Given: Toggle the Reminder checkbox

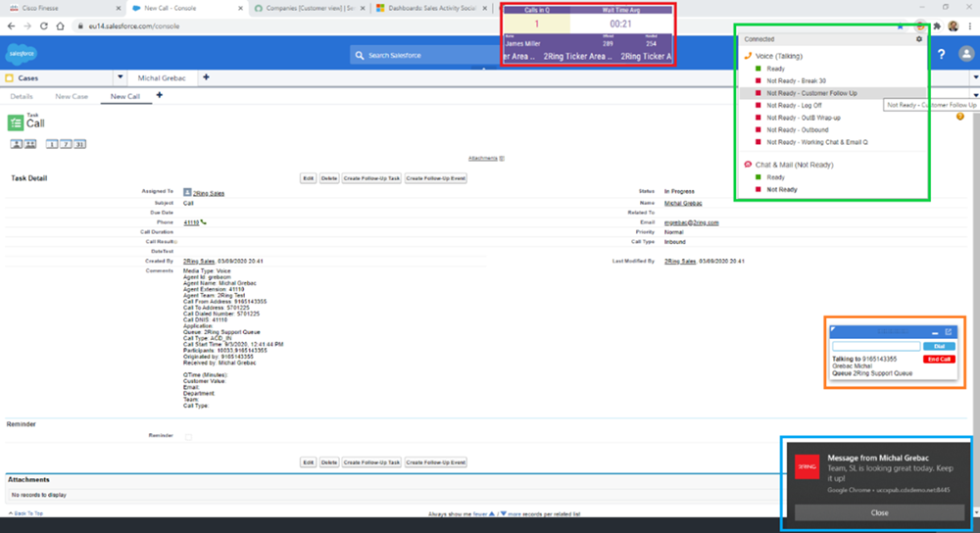Looking at the screenshot, I should pyautogui.click(x=189, y=436).
